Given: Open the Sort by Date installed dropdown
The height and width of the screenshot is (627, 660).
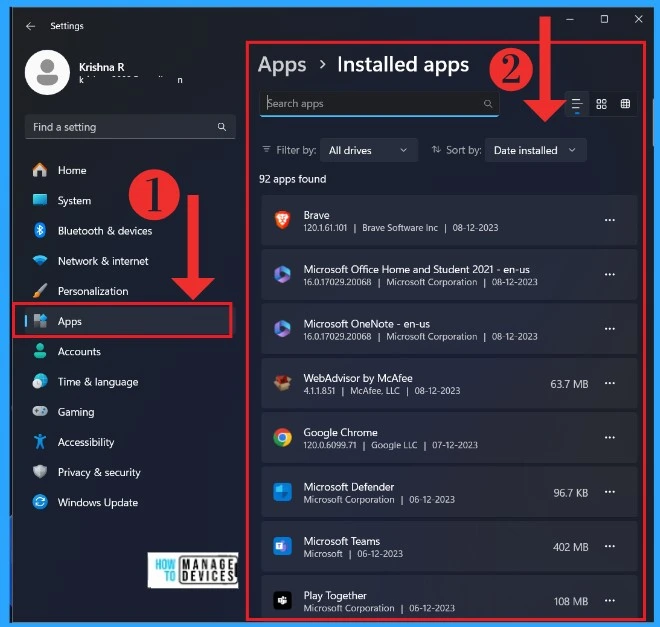Looking at the screenshot, I should [535, 150].
